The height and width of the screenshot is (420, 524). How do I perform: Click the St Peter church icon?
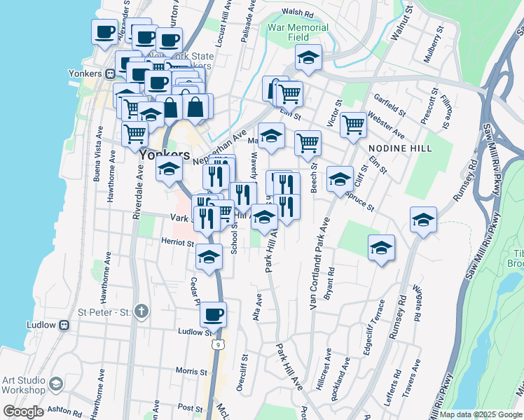(141, 310)
